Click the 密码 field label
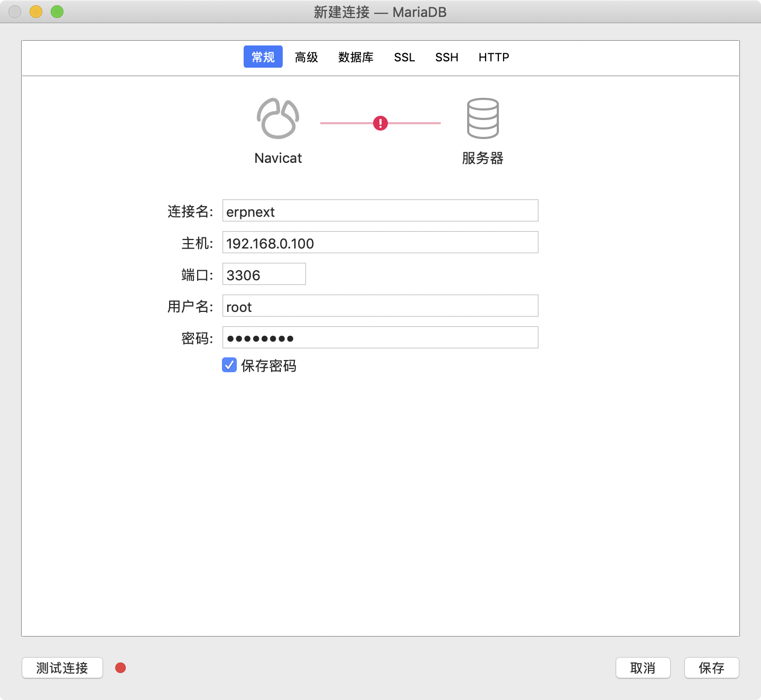The width and height of the screenshot is (761, 700). point(197,338)
